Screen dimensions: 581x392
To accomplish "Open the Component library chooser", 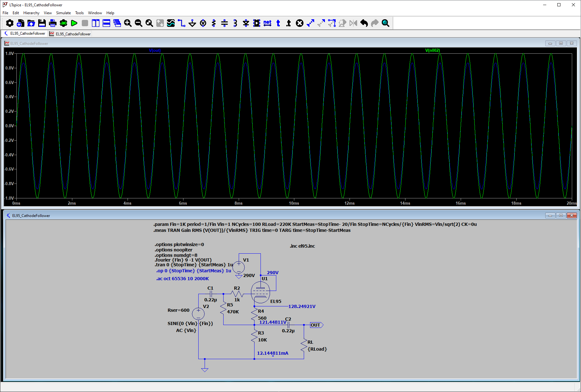I will click(257, 23).
